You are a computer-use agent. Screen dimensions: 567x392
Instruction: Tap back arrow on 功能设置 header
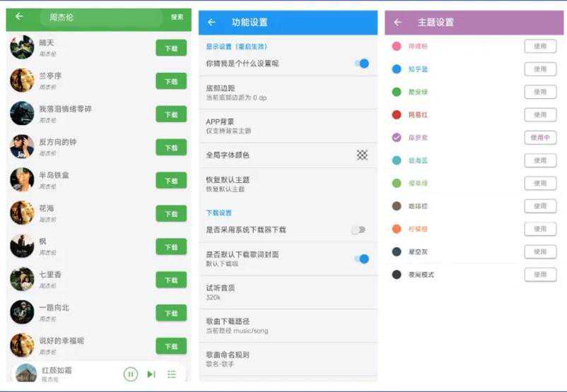[211, 23]
